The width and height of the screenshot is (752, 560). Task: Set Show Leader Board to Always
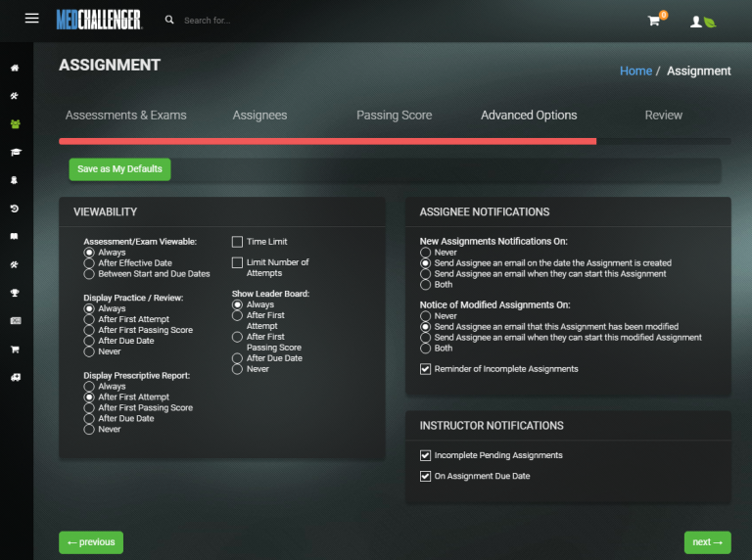coord(237,304)
